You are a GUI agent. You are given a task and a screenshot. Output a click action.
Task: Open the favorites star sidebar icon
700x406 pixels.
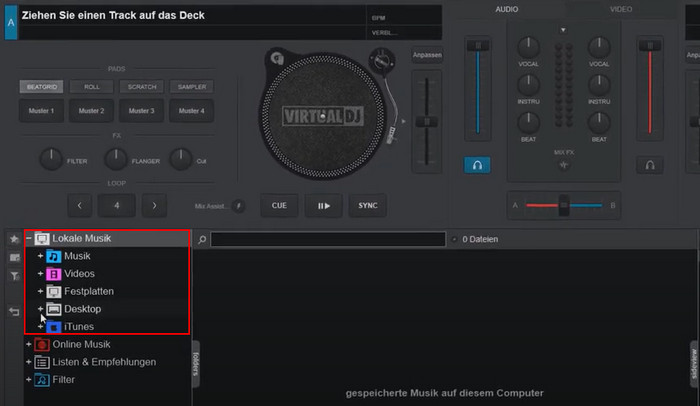[x=14, y=239]
